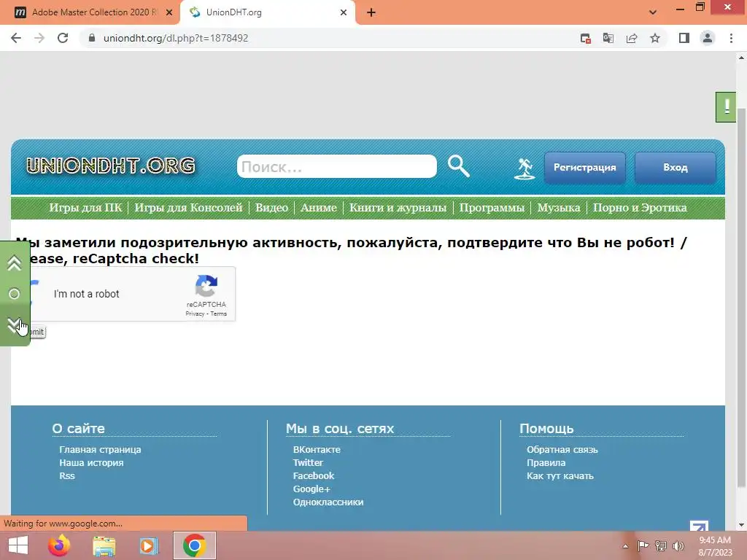This screenshot has width=747, height=560.
Task: Open Chrome's three-dot menu
Action: click(731, 38)
